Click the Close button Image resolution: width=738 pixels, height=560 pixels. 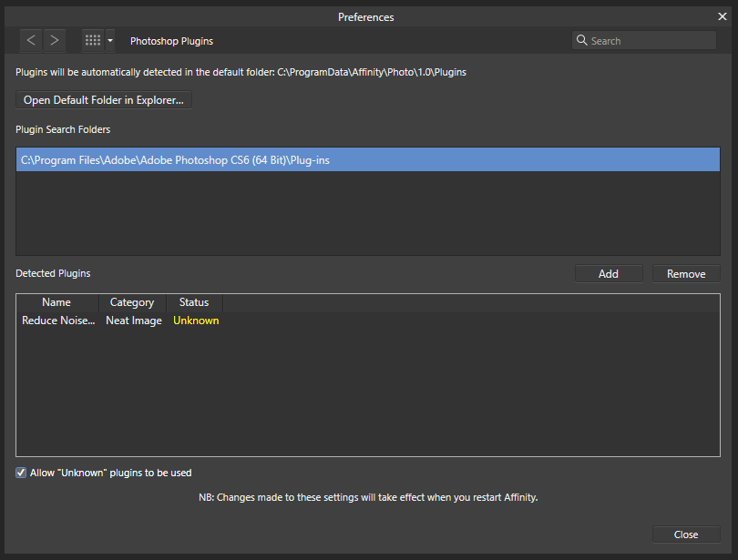(685, 535)
